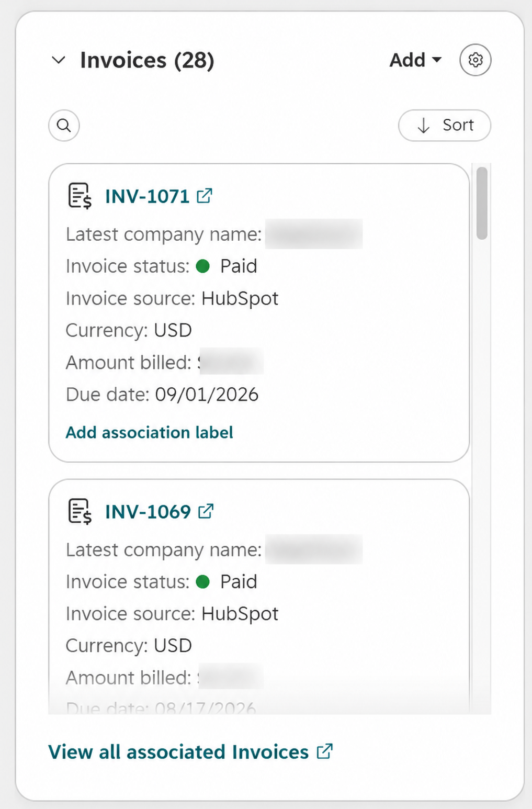Click invoice document icon for INV-1069
532x809 pixels.
tap(80, 512)
